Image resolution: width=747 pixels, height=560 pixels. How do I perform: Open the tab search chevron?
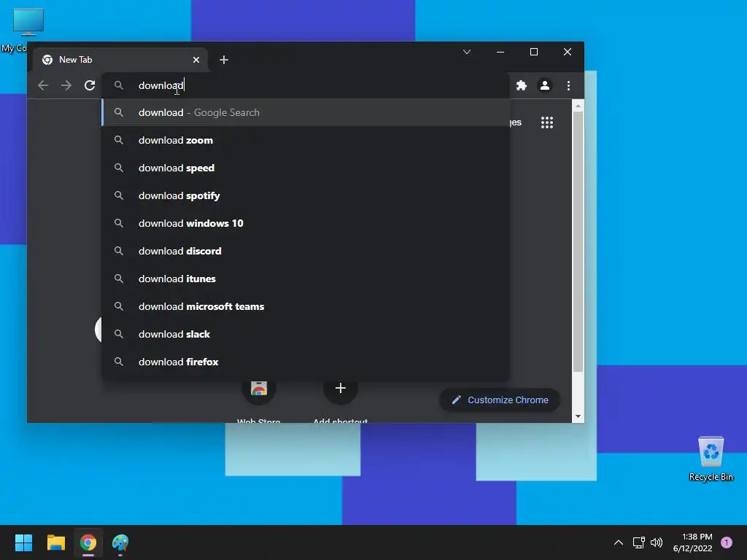(467, 52)
